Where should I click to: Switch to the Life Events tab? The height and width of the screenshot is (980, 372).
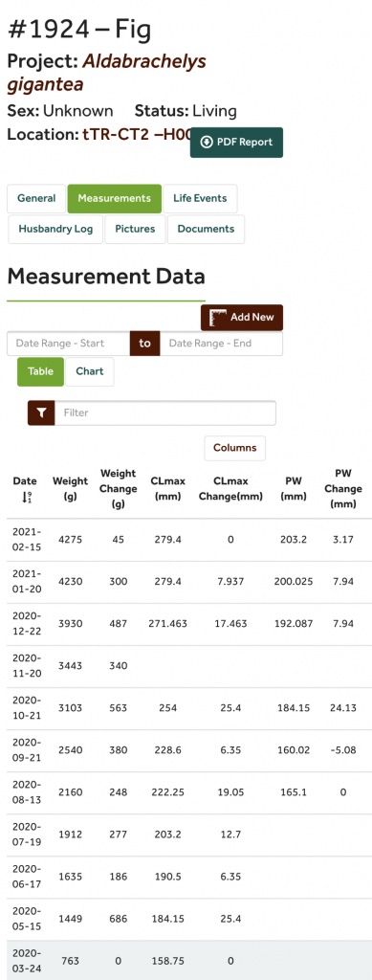pyautogui.click(x=200, y=199)
